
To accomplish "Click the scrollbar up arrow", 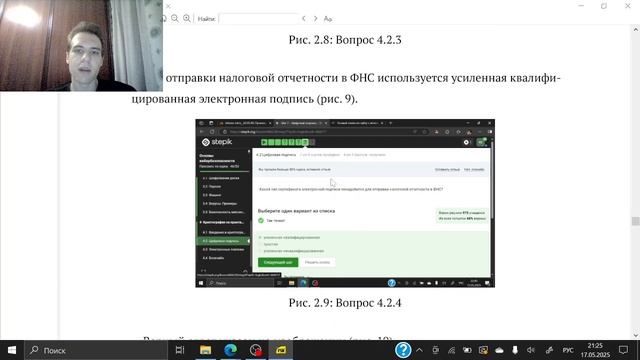I will pyautogui.click(x=636, y=29).
